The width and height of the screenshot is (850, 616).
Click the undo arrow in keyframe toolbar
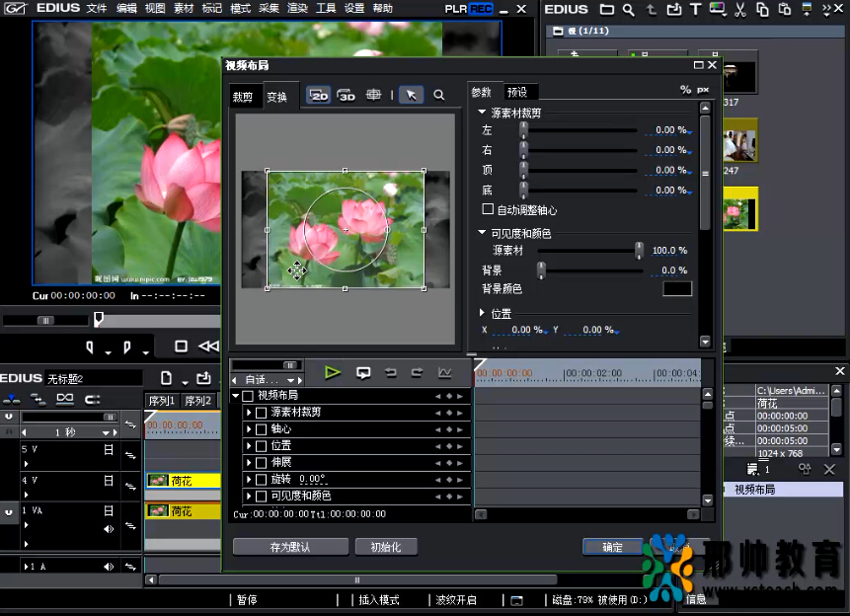390,372
